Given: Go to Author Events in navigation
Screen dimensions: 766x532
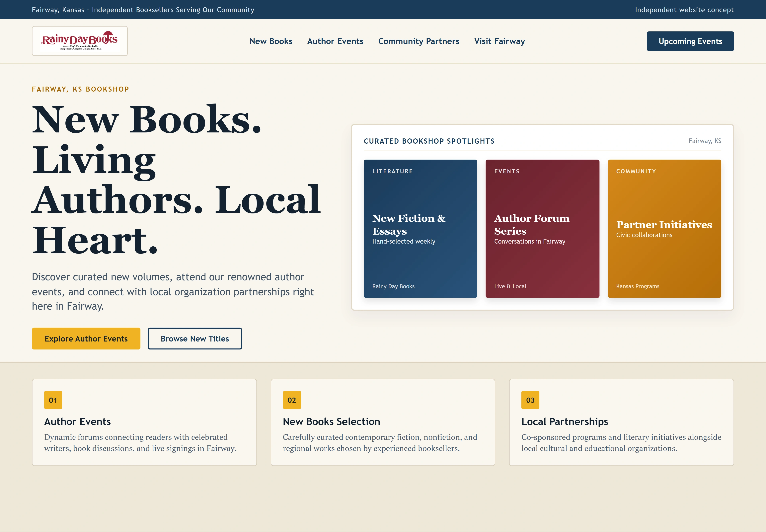Looking at the screenshot, I should [335, 41].
